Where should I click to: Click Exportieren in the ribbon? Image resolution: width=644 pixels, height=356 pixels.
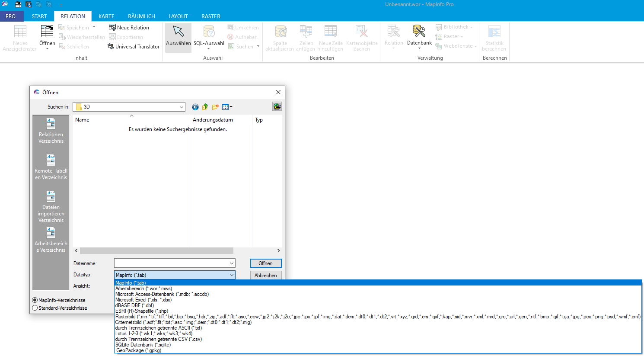126,37
